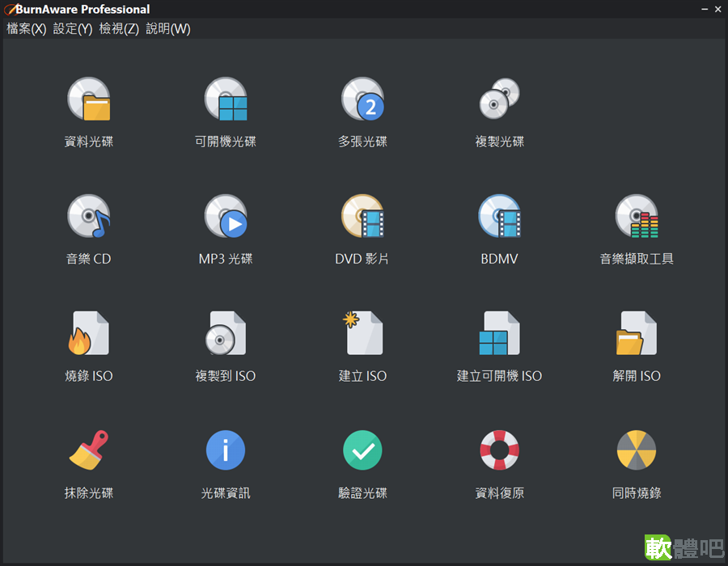Open the 音樂 CD audio disc tool
Image resolution: width=728 pixels, height=566 pixels.
click(89, 216)
